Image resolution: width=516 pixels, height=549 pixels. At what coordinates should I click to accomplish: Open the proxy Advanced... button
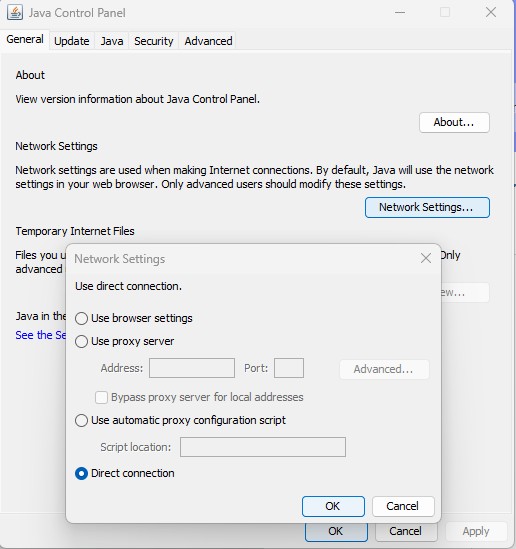point(384,369)
